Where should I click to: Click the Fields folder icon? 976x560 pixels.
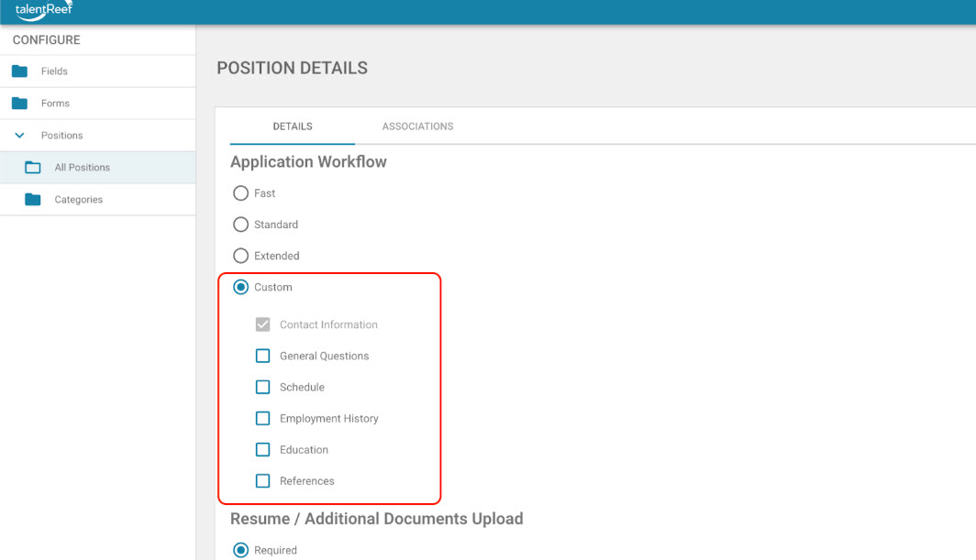[19, 71]
